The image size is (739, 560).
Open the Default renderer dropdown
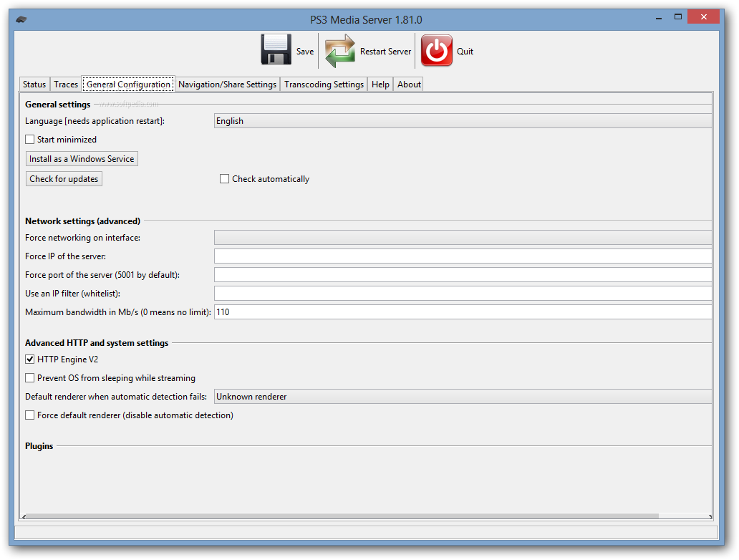coord(463,397)
